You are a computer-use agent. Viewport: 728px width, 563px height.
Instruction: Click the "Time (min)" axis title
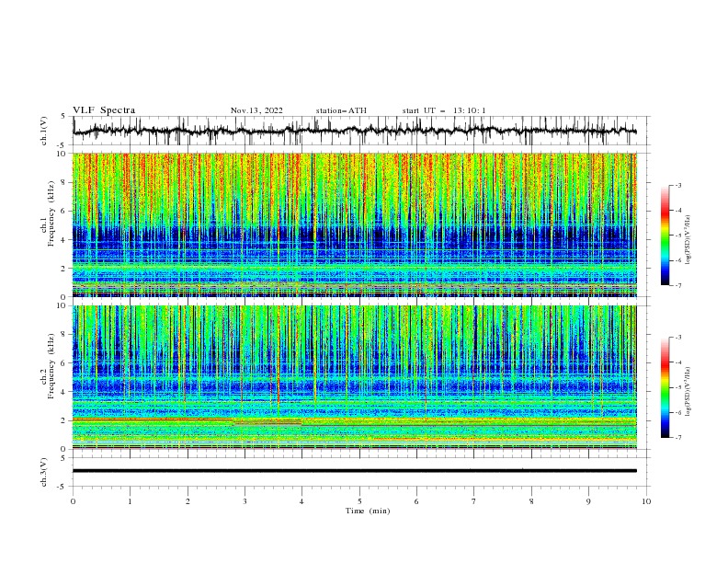click(368, 511)
